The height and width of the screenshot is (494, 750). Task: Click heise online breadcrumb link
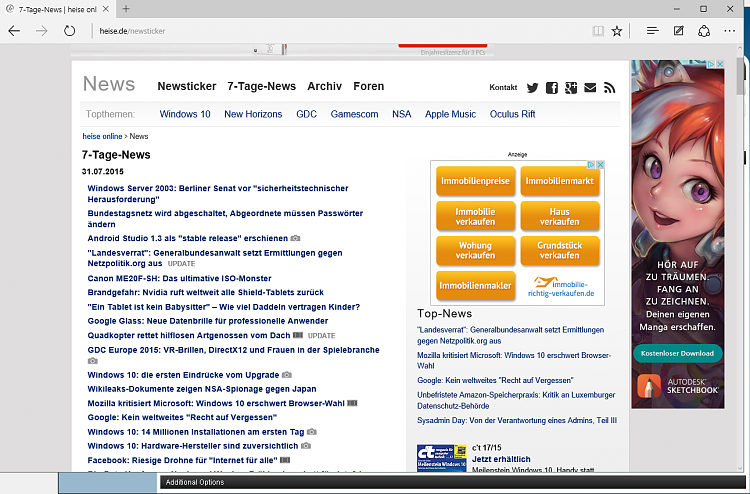click(102, 136)
